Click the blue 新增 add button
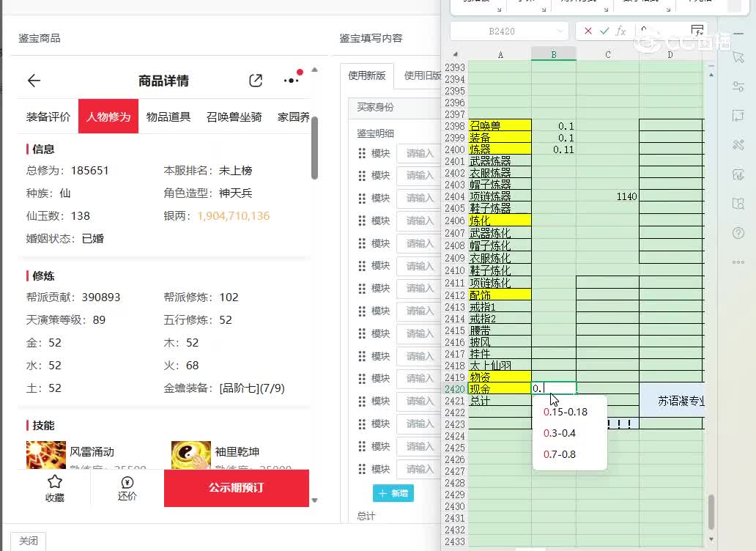This screenshot has width=756, height=551. [x=393, y=493]
